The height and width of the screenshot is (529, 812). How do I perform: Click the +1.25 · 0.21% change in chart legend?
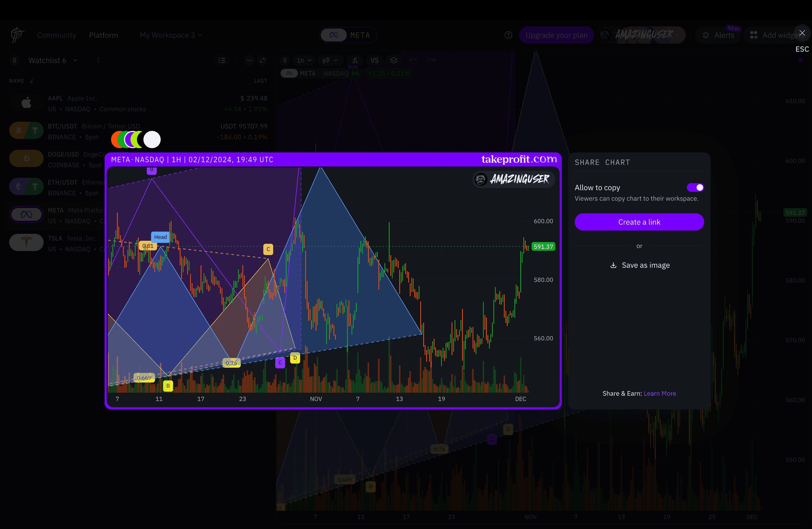(389, 73)
